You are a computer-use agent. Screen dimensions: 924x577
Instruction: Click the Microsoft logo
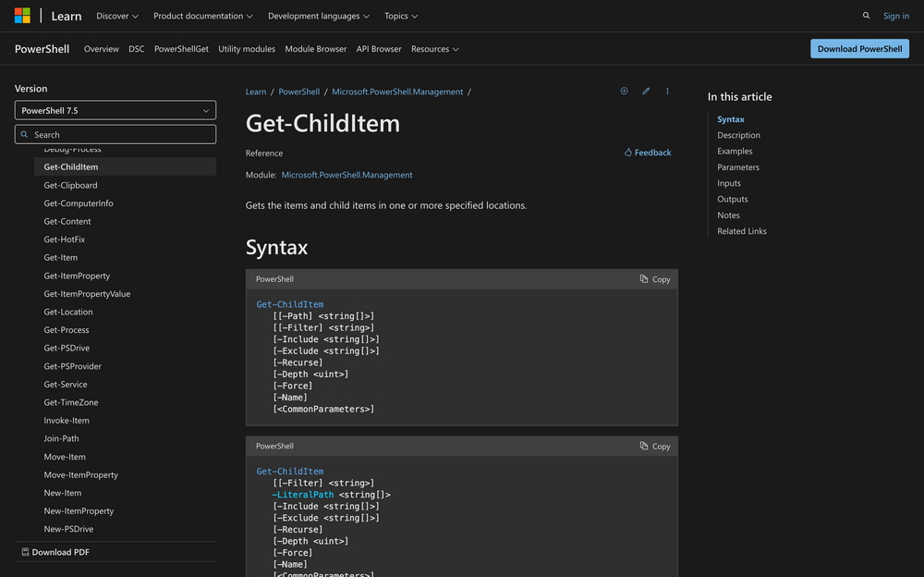click(21, 15)
